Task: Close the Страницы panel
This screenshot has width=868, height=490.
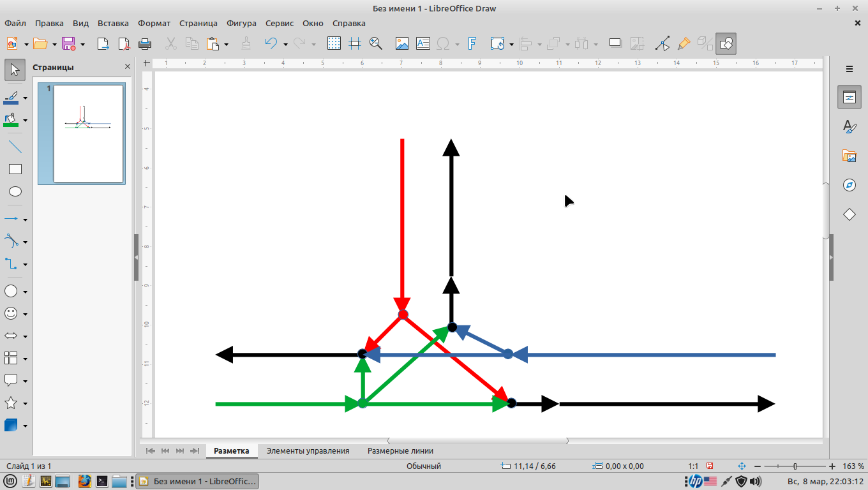Action: tap(128, 67)
